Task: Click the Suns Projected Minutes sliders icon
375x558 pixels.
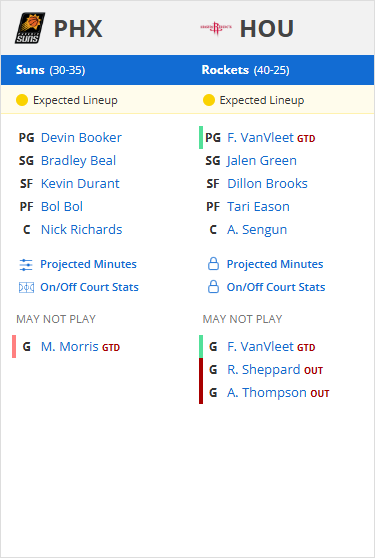Action: pos(26,264)
